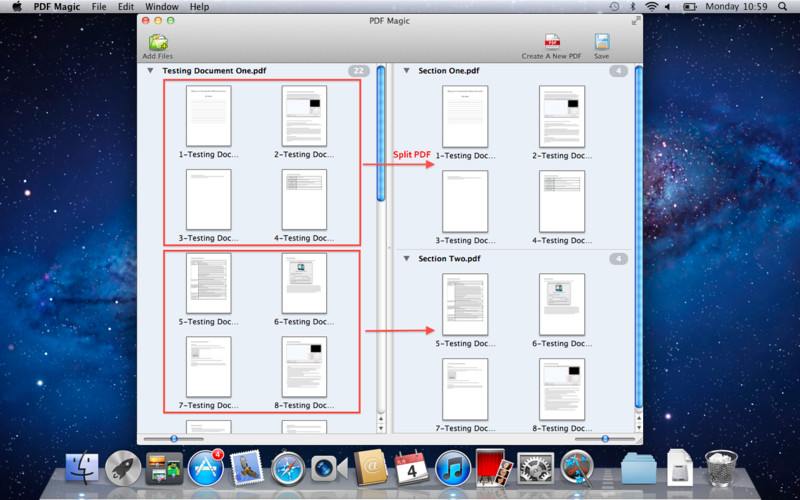Click left pane scroll up arrow
The height and width of the screenshot is (500, 800).
click(x=381, y=418)
